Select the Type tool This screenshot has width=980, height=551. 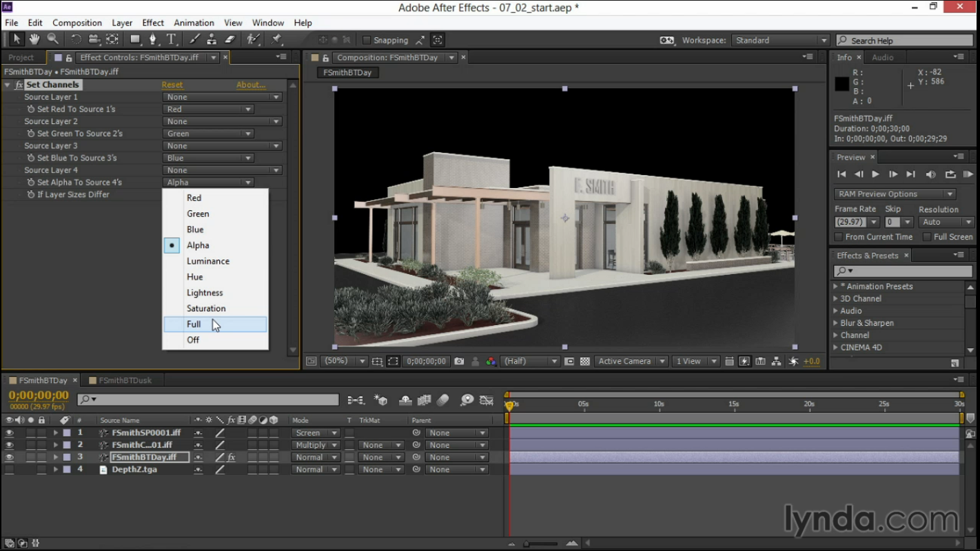point(172,39)
